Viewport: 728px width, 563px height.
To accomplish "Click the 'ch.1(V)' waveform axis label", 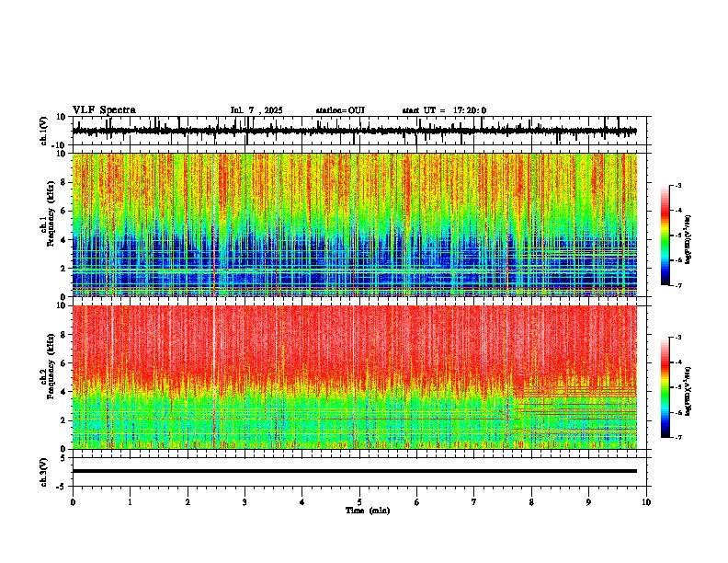I will [44, 131].
